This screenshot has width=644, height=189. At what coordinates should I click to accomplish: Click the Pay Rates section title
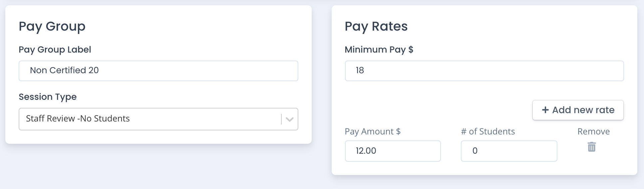tap(376, 26)
